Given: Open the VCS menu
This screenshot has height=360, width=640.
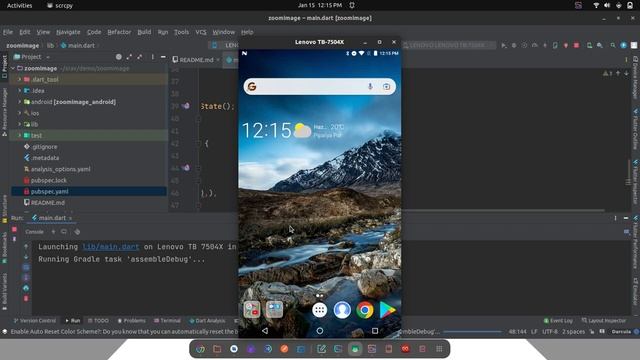Looking at the screenshot, I should 201,32.
